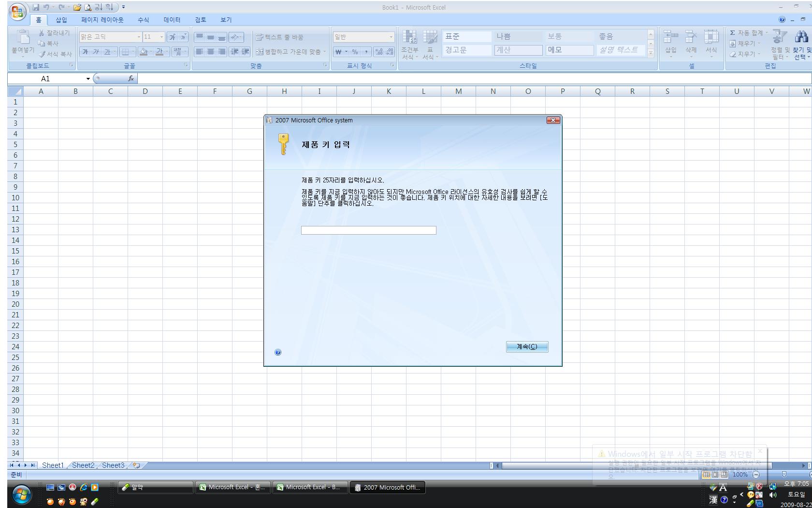Apply the 경고문 cell style
Image resolution: width=812 pixels, height=508 pixels.
[467, 50]
